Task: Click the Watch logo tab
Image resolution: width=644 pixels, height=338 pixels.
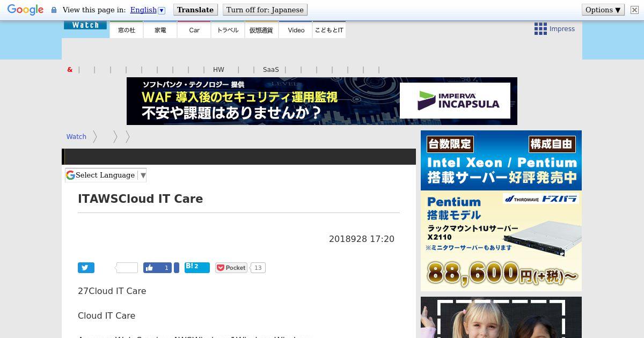Action: (x=85, y=25)
